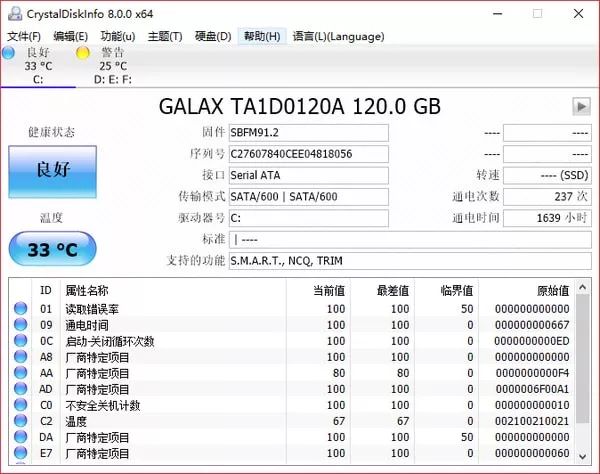The image size is (600, 474).
Task: Click raw value 000000000667
Action: [x=532, y=325]
